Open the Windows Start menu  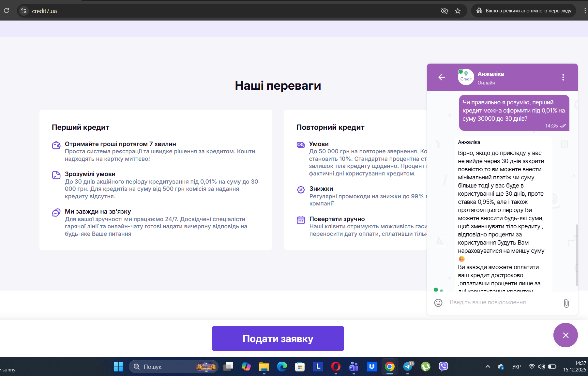[118, 367]
